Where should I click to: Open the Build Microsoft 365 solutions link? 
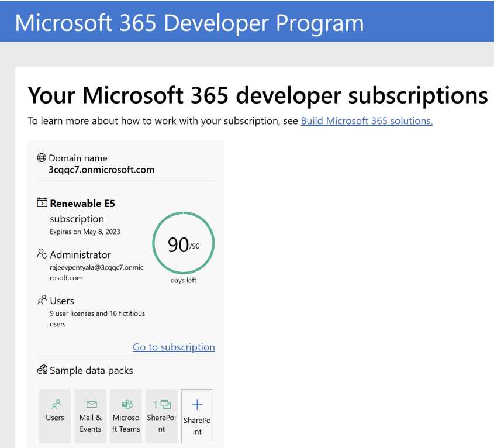pyautogui.click(x=366, y=120)
